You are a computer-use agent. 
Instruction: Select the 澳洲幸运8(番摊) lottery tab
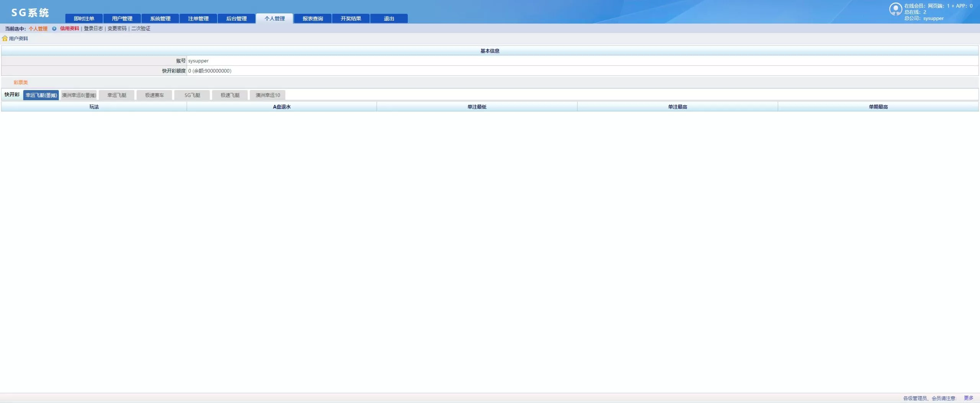click(79, 95)
